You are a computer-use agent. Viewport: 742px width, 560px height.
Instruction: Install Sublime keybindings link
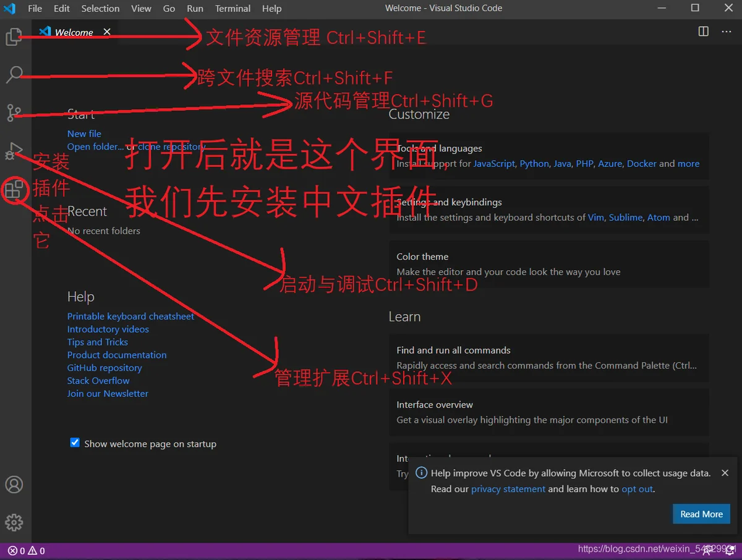[x=626, y=218]
